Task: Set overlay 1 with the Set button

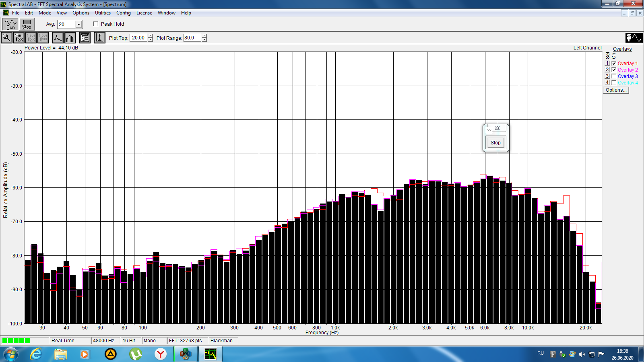Action: pyautogui.click(x=607, y=63)
